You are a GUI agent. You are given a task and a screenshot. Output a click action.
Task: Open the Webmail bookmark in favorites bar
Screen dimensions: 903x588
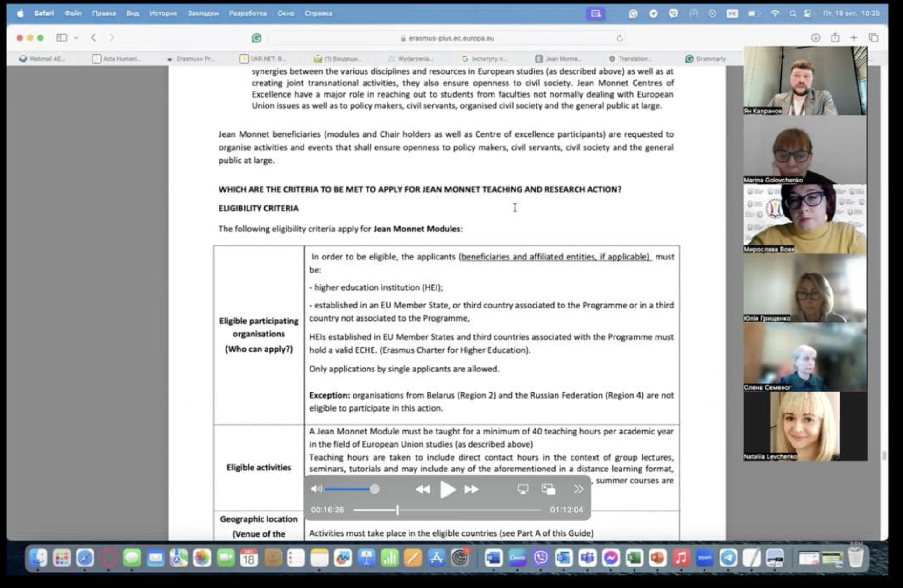(x=42, y=59)
